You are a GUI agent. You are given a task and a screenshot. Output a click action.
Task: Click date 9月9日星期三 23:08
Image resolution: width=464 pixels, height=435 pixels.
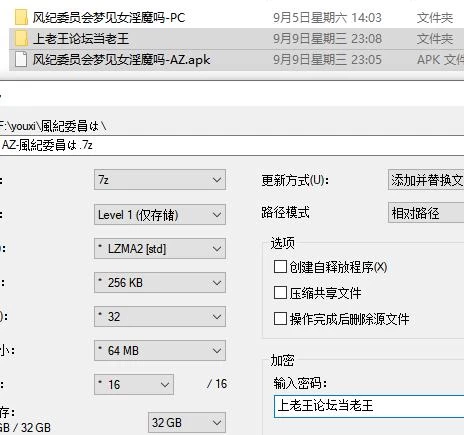327,39
